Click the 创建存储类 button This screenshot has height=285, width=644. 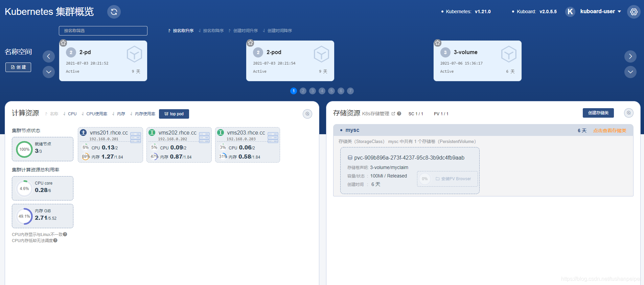click(598, 113)
